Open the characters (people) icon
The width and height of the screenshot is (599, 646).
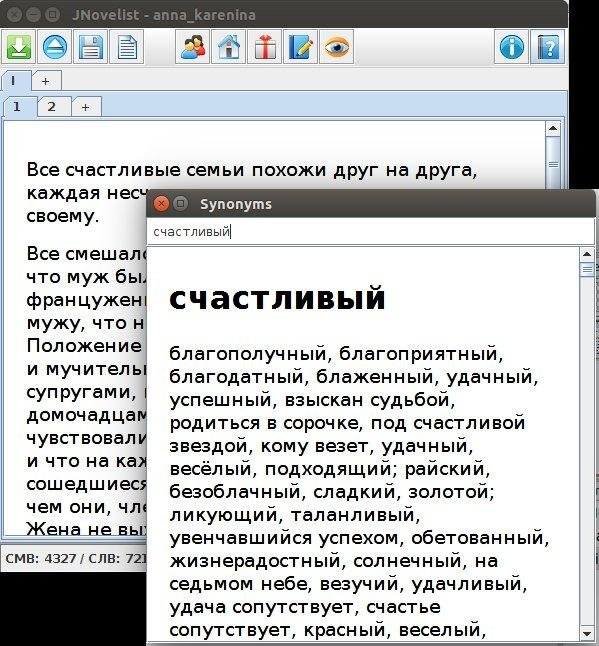[192, 47]
